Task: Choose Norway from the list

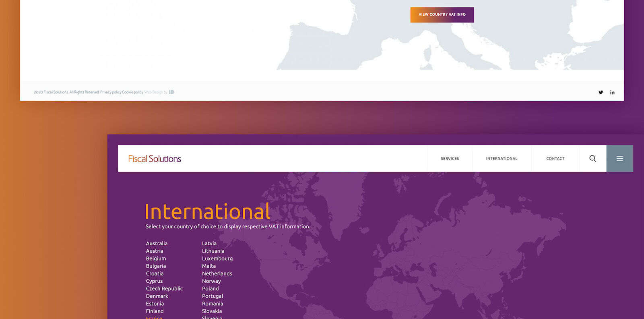Action: pos(211,281)
